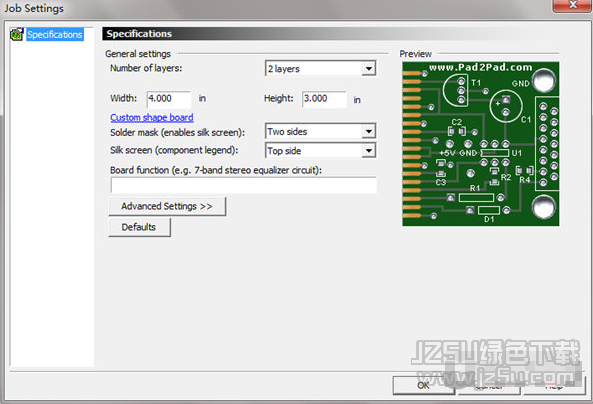This screenshot has height=404, width=593.
Task: Restore values with the Defaults button
Action: pyautogui.click(x=139, y=227)
